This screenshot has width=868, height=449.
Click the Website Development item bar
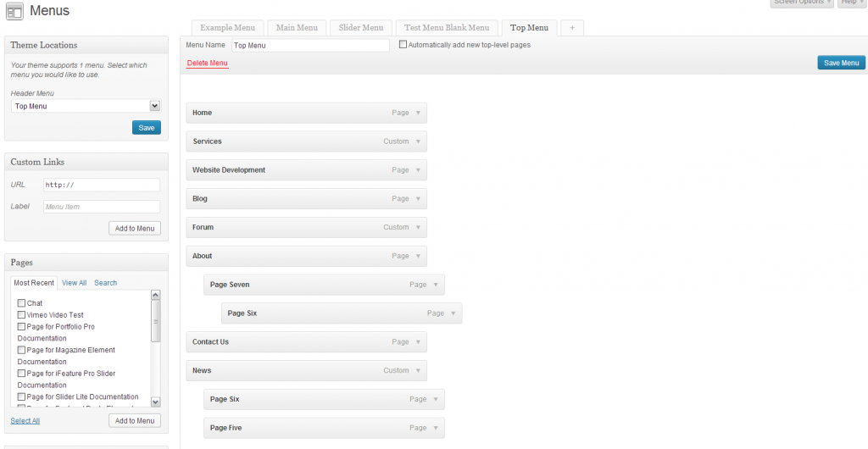click(x=306, y=170)
